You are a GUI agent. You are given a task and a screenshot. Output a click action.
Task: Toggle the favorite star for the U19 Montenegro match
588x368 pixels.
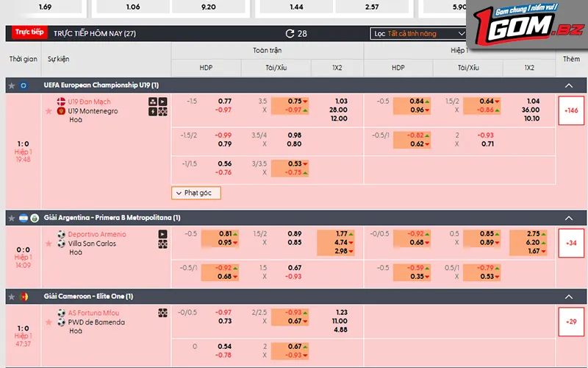(49, 111)
